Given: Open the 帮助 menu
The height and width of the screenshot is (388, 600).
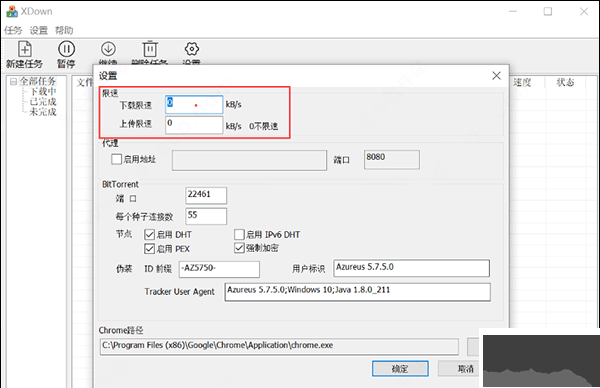Looking at the screenshot, I should (x=64, y=30).
